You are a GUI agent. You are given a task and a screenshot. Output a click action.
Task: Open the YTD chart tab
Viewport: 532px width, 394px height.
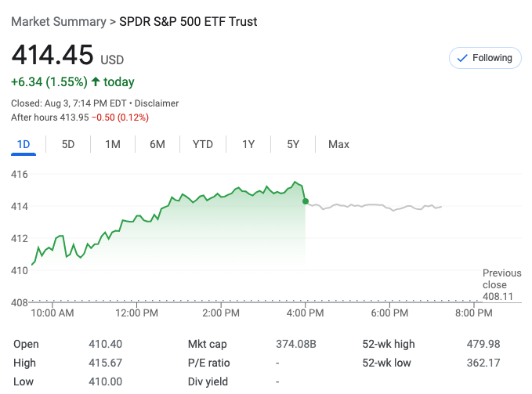203,144
